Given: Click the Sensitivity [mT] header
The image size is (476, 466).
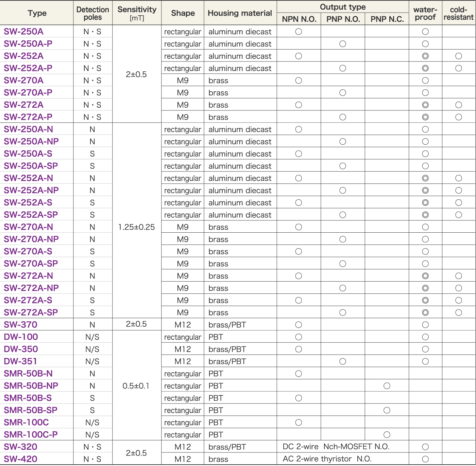Looking at the screenshot, I should [x=137, y=13].
